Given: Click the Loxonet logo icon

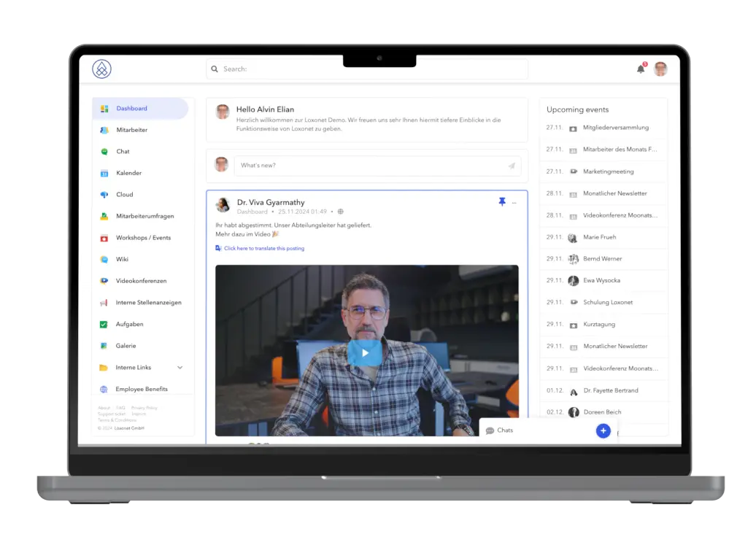Looking at the screenshot, I should (101, 69).
